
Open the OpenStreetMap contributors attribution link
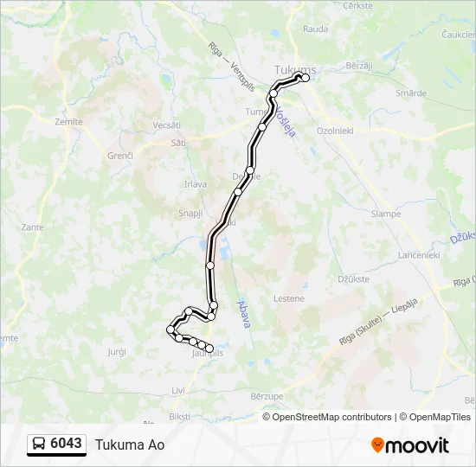(x=327, y=417)
